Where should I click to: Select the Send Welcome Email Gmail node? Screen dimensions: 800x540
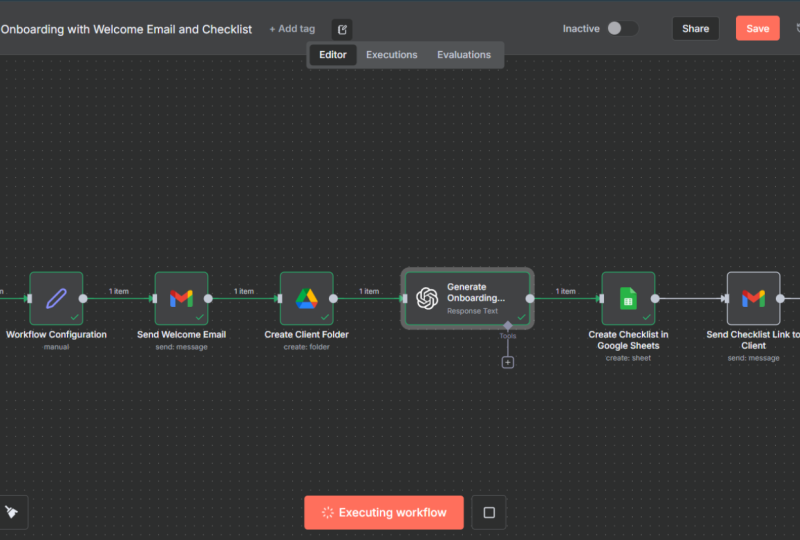point(182,299)
